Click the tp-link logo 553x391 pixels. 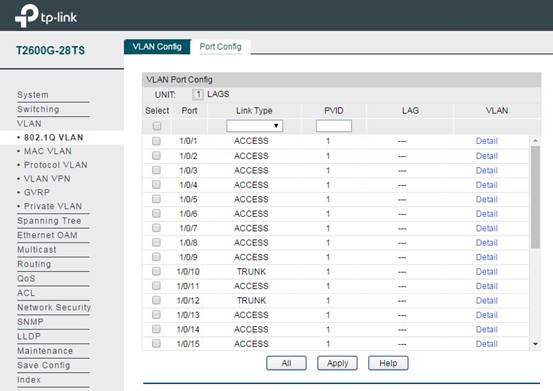click(46, 16)
